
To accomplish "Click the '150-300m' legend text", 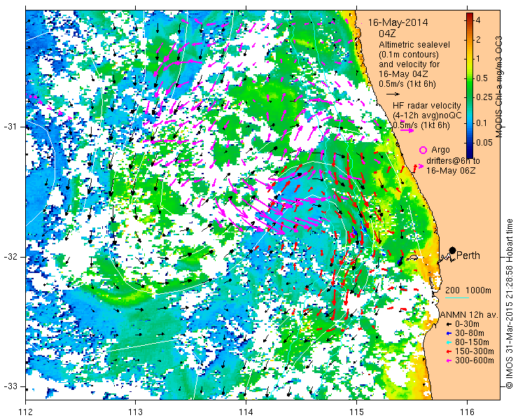I will [x=475, y=351].
